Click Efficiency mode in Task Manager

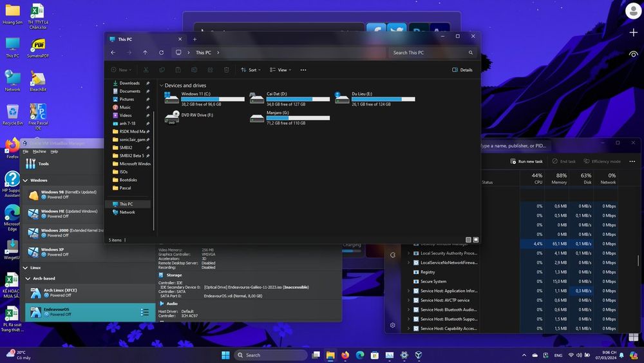point(601,162)
